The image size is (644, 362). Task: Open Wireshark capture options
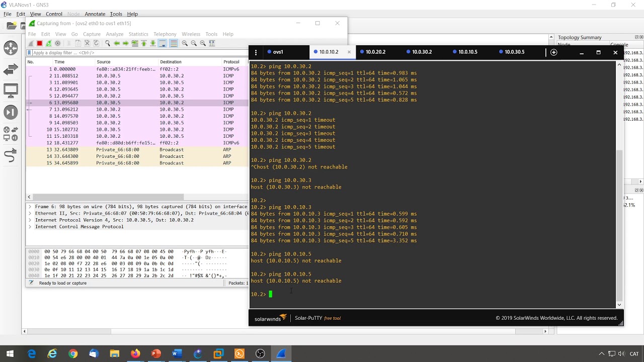57,43
